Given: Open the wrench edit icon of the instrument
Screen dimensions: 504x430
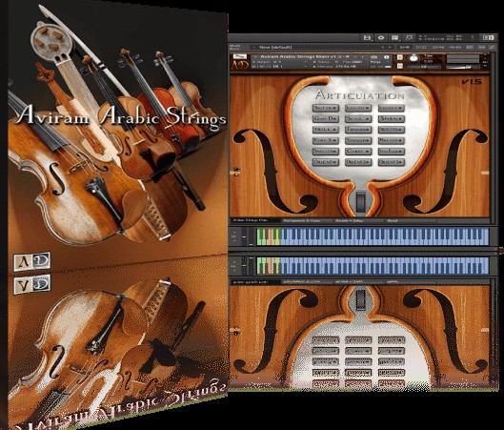Looking at the screenshot, I should (x=239, y=56).
